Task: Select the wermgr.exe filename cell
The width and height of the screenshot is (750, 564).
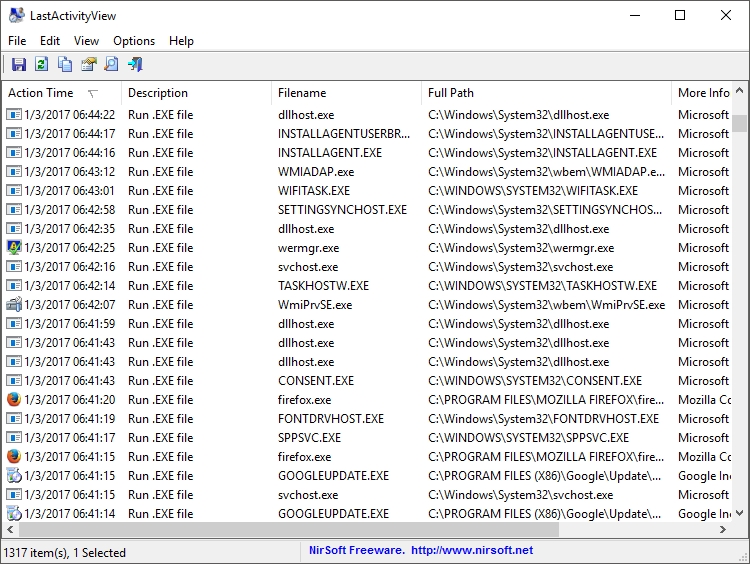Action: 309,248
